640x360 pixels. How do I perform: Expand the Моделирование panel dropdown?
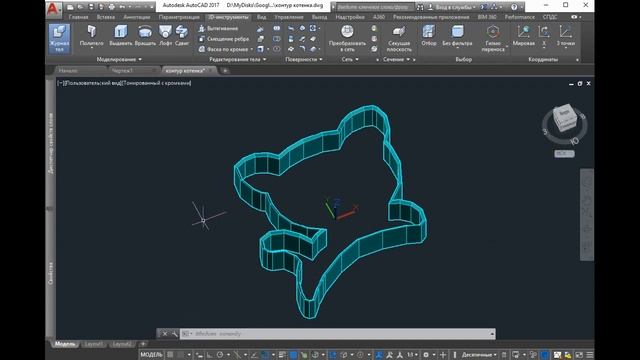[119, 59]
